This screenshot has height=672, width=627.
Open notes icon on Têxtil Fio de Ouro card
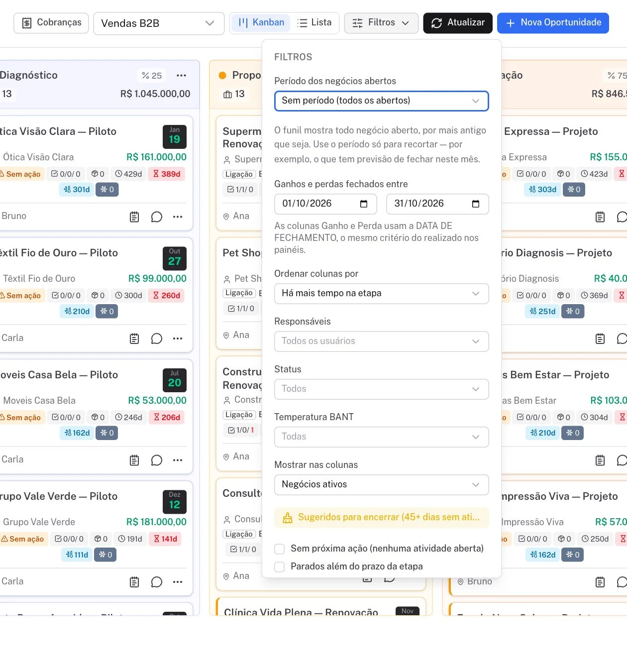[x=134, y=339]
